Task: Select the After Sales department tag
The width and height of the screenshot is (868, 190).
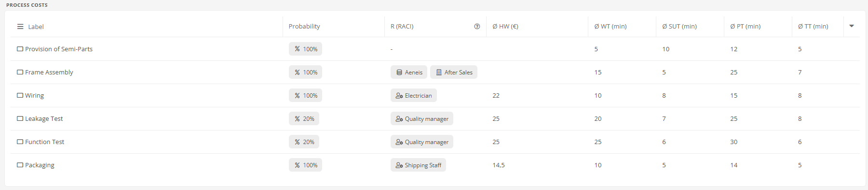Action: 454,72
